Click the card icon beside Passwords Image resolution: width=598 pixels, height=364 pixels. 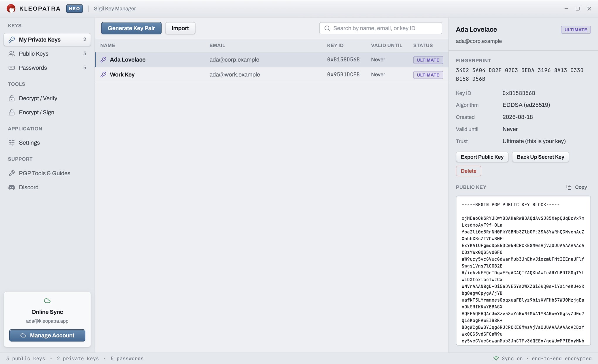[12, 68]
